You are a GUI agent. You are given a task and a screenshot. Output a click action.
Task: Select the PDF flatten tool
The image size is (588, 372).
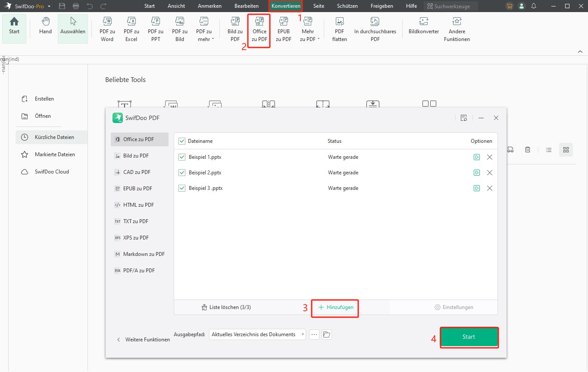tap(340, 29)
